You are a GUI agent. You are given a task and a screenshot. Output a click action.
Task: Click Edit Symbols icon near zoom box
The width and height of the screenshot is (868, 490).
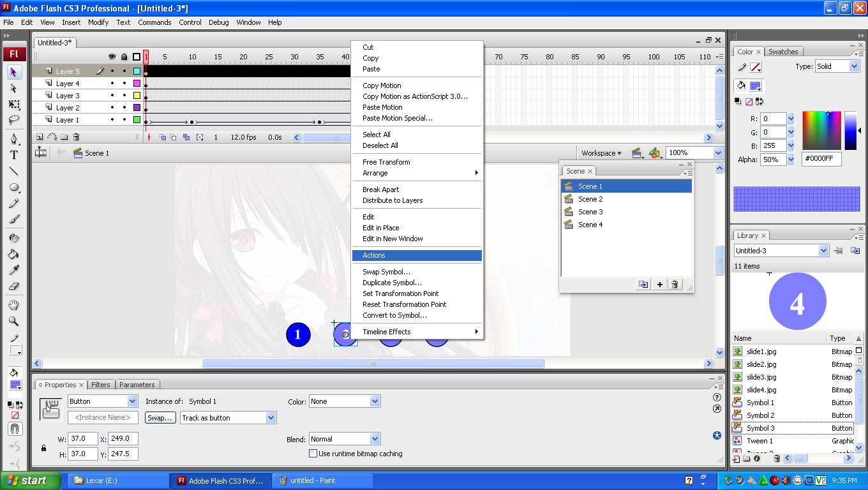coord(655,153)
